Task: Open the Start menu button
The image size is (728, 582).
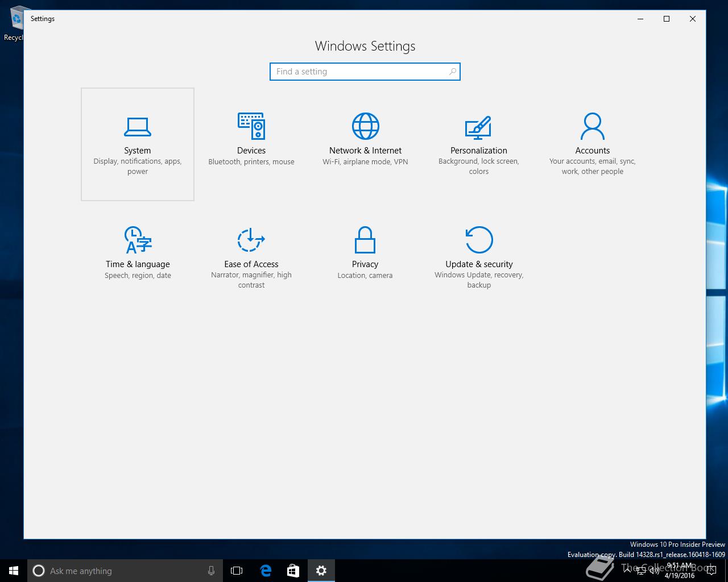Action: (14, 571)
